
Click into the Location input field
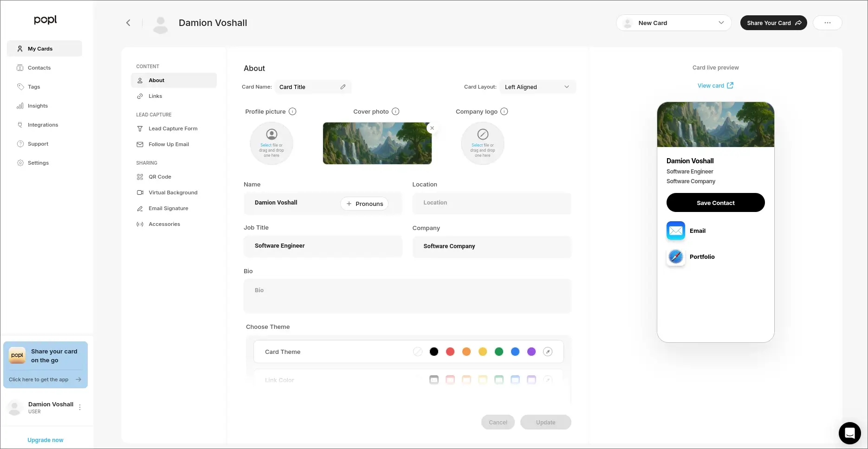pyautogui.click(x=491, y=203)
